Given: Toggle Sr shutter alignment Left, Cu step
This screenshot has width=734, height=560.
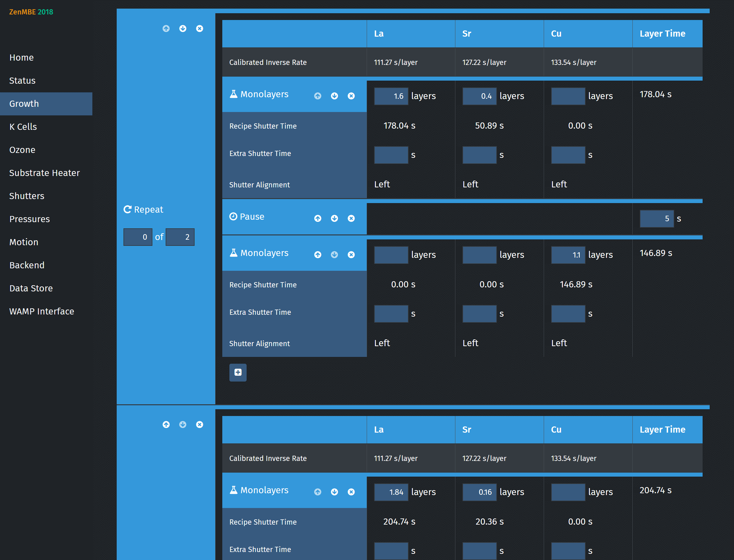Looking at the screenshot, I should 470,343.
